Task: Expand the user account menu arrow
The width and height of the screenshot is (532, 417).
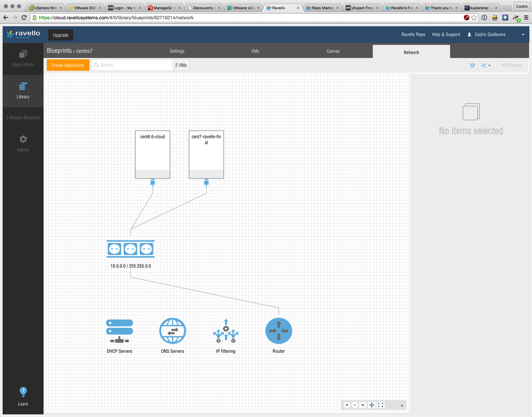Action: pos(523,35)
